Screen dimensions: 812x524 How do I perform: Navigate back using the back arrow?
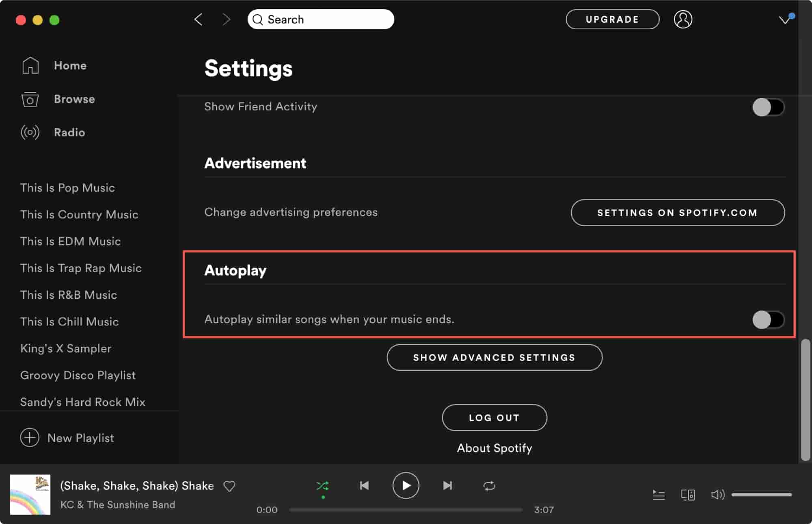pyautogui.click(x=198, y=19)
